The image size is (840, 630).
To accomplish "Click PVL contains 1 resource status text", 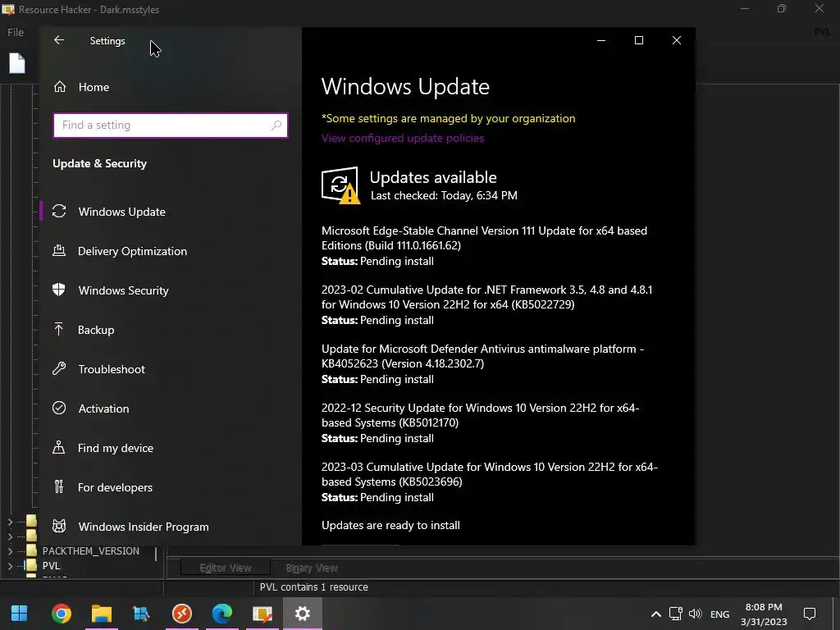I will 314,587.
